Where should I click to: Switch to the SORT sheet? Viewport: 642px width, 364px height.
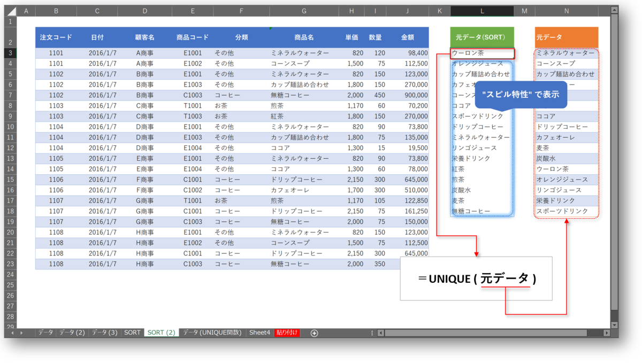[132, 332]
